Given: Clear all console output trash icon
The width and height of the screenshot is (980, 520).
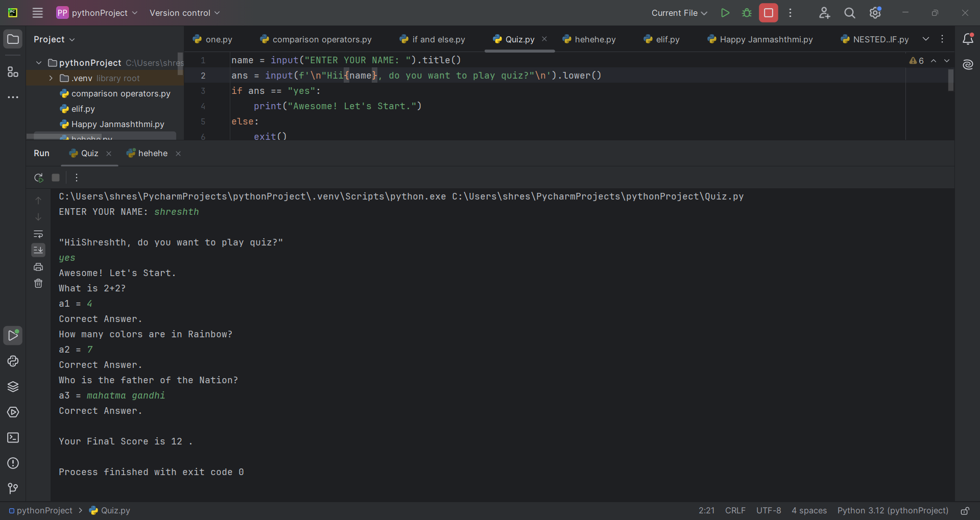Looking at the screenshot, I should (38, 283).
